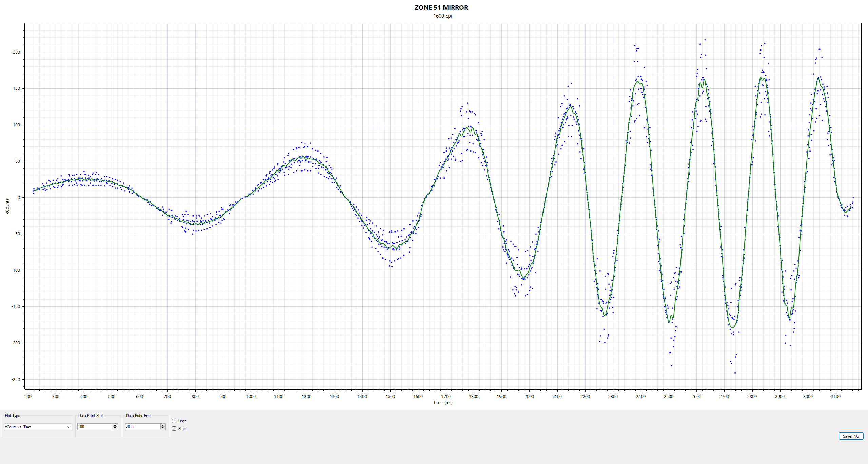This screenshot has height=464, width=868.
Task: Click the 3100 tick on the x-axis
Action: pyautogui.click(x=835, y=396)
